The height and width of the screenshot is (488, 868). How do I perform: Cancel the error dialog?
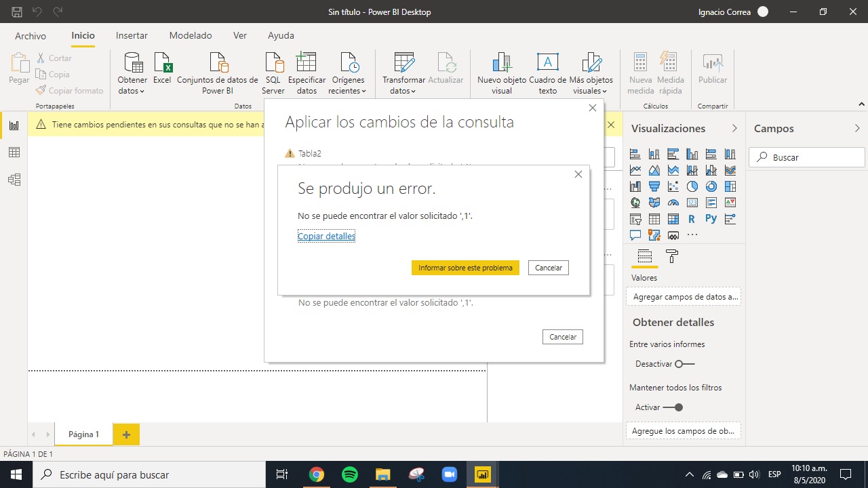pos(549,268)
